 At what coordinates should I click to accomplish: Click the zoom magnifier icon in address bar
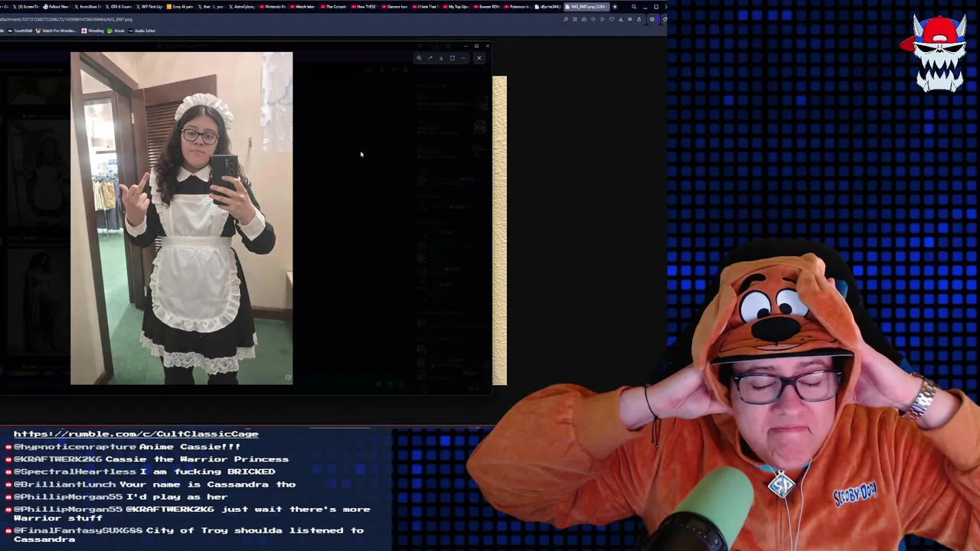(x=566, y=19)
